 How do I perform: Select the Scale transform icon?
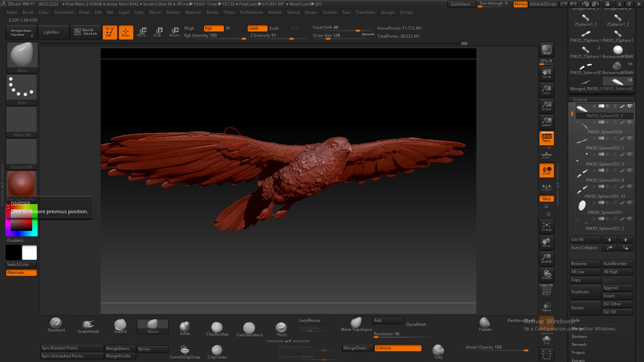click(157, 32)
